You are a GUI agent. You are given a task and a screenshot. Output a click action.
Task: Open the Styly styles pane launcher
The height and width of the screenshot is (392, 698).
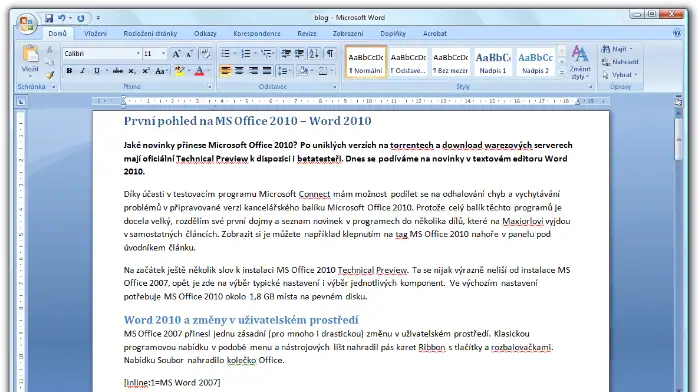tap(590, 87)
